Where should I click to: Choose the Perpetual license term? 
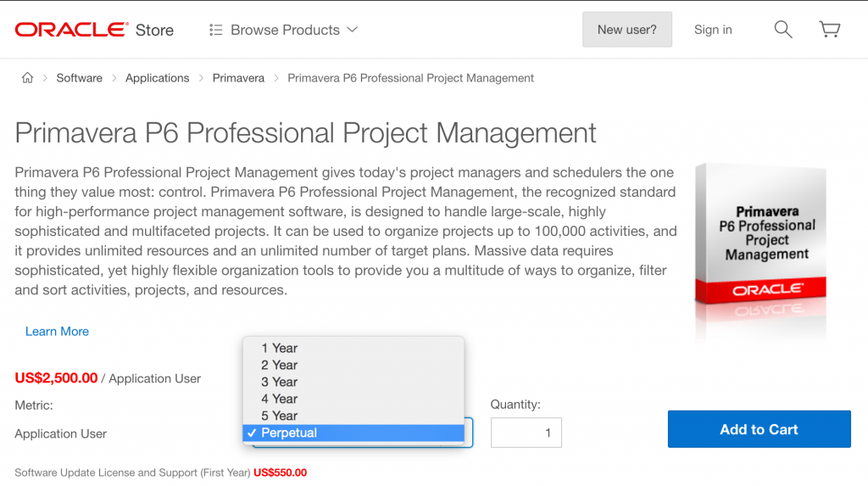(x=353, y=433)
